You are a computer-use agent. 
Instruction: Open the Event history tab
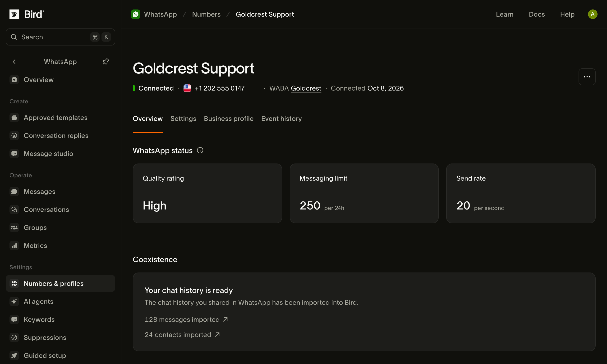click(x=281, y=119)
